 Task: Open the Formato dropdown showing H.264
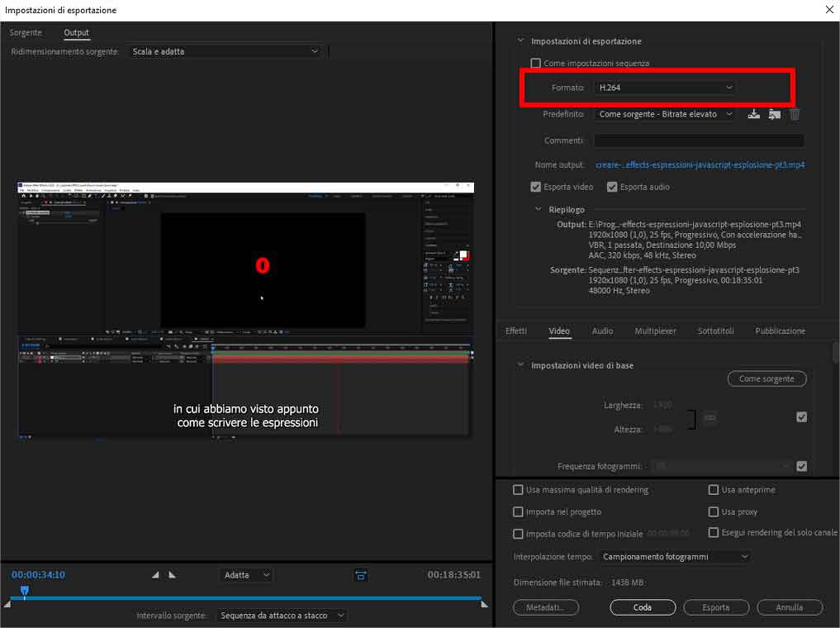[x=665, y=87]
